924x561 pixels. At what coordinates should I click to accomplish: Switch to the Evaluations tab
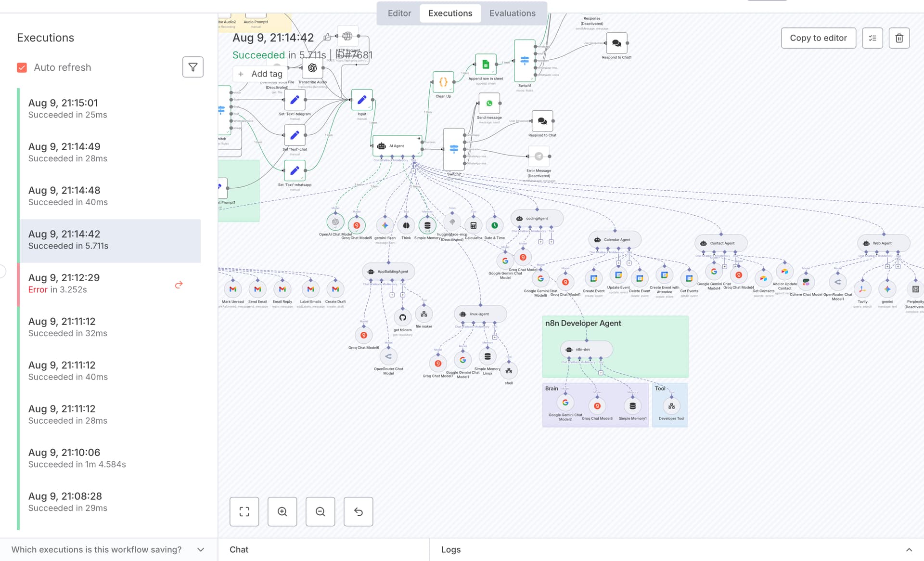point(513,13)
